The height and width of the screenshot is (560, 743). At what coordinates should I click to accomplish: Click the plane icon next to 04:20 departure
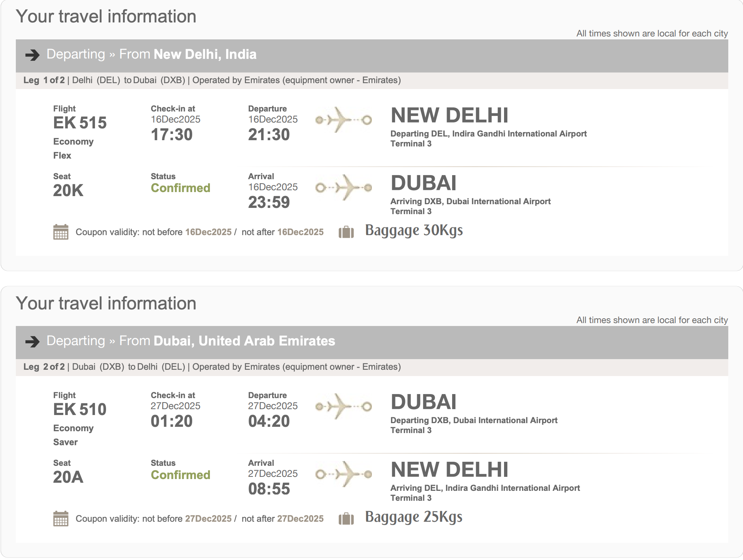pos(343,406)
